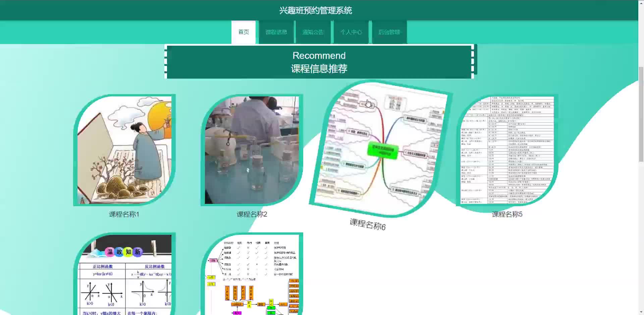Go to the 个人中心 tab
Image resolution: width=644 pixels, height=315 pixels.
tap(351, 32)
